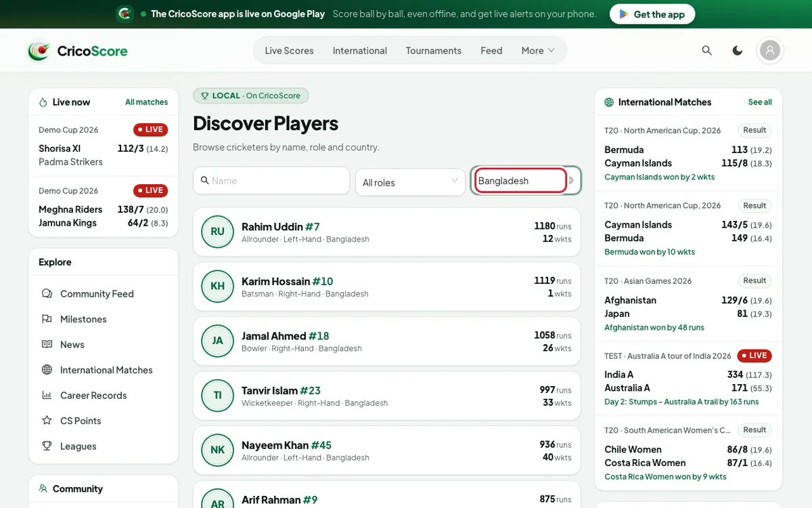Image resolution: width=812 pixels, height=508 pixels.
Task: Click the CS Points star icon
Action: pos(47,421)
